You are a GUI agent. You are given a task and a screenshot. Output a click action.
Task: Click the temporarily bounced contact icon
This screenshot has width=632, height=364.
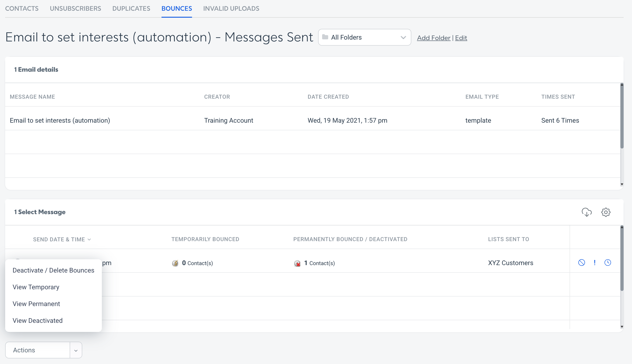coord(175,263)
